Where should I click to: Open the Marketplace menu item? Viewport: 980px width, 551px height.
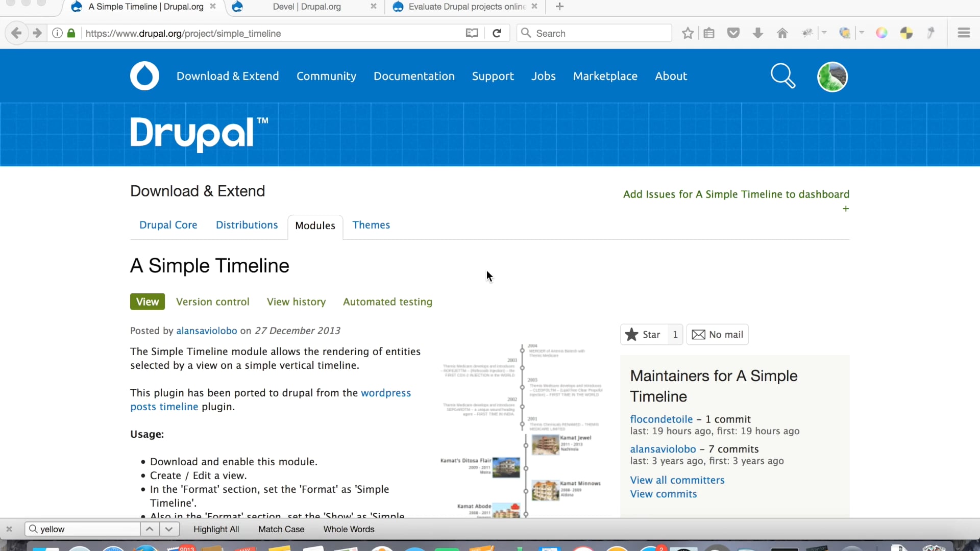point(605,76)
